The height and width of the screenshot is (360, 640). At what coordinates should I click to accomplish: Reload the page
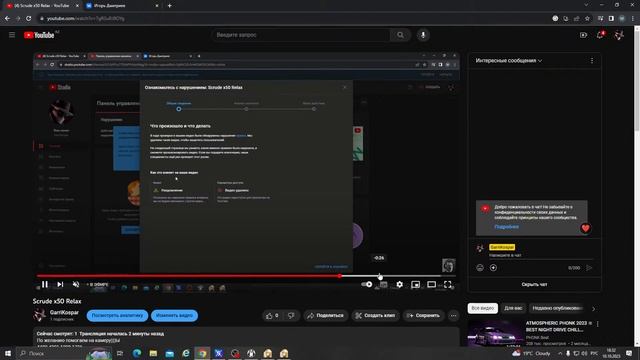[x=29, y=18]
